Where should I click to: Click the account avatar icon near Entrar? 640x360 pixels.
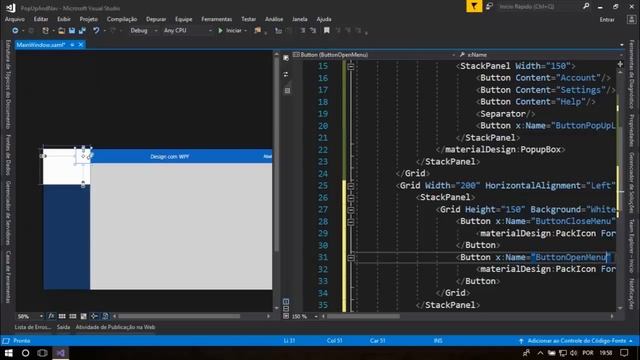(x=631, y=19)
